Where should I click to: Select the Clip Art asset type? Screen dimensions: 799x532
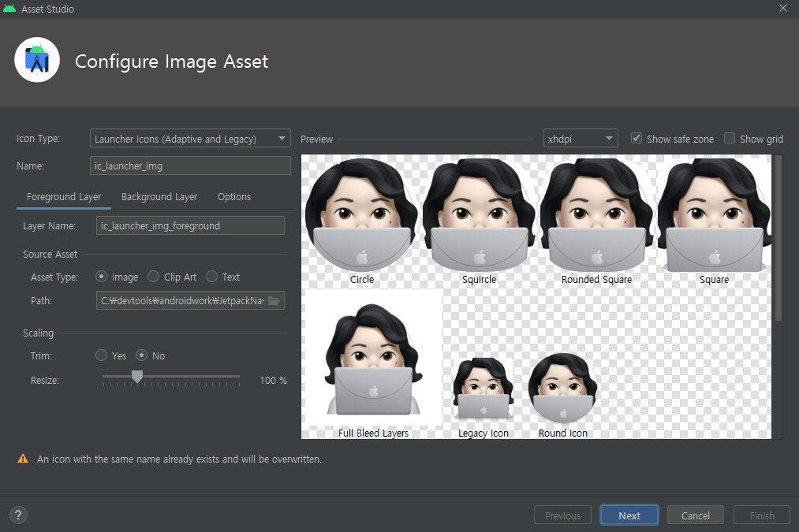(153, 277)
